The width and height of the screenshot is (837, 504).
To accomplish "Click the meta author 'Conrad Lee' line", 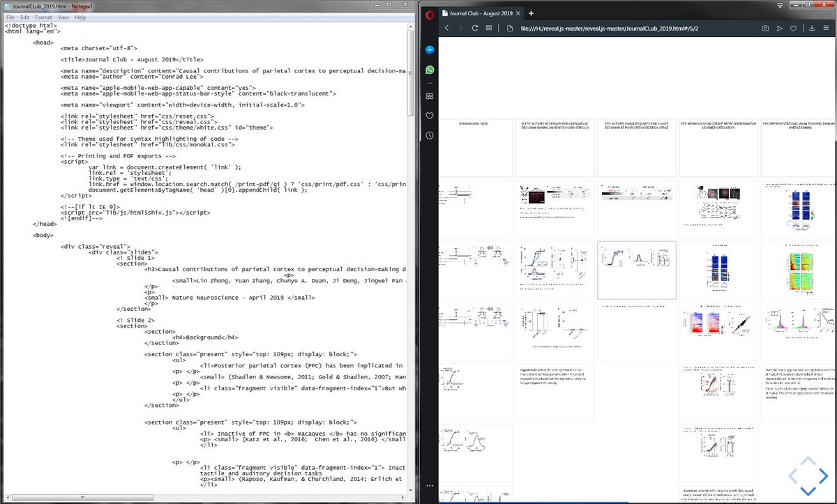I will point(133,76).
